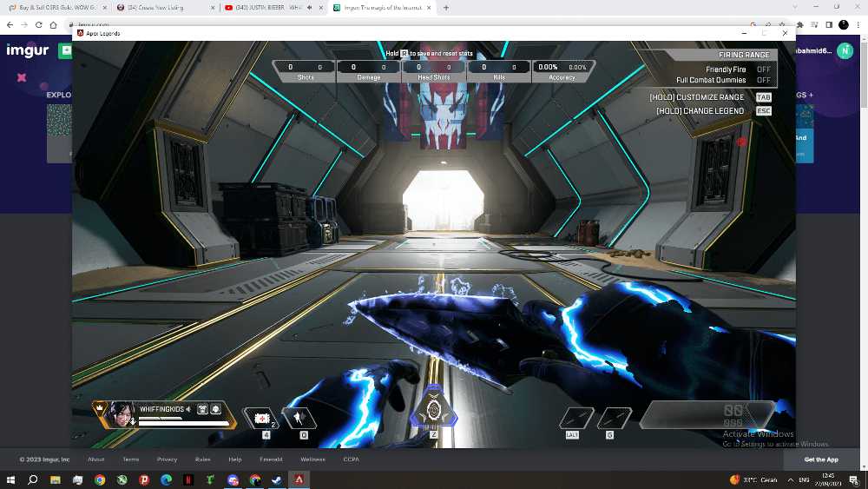
Task: Click the Apex Legends taskbar icon
Action: point(299,479)
